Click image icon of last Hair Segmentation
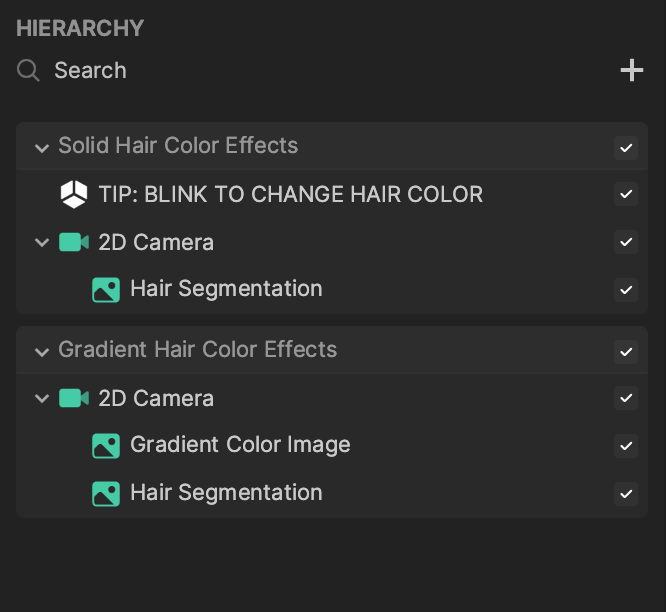 click(x=106, y=493)
